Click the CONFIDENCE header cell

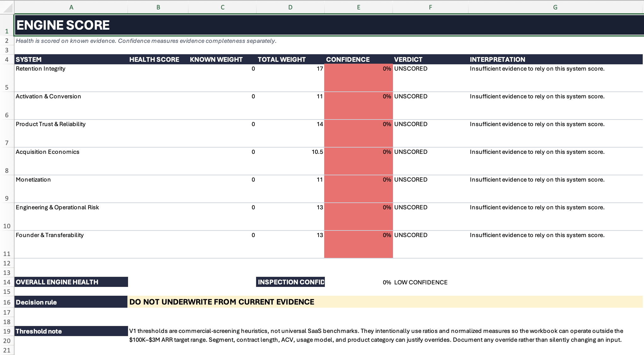359,59
